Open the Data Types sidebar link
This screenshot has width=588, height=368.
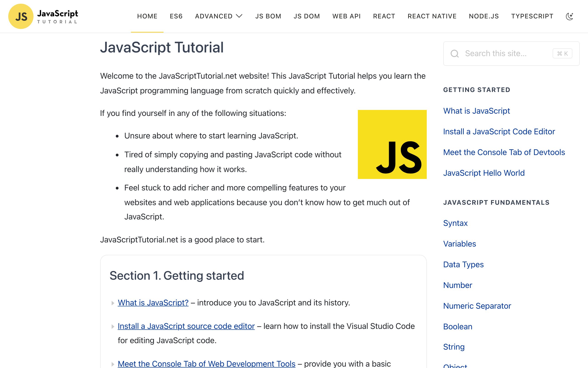(x=463, y=264)
